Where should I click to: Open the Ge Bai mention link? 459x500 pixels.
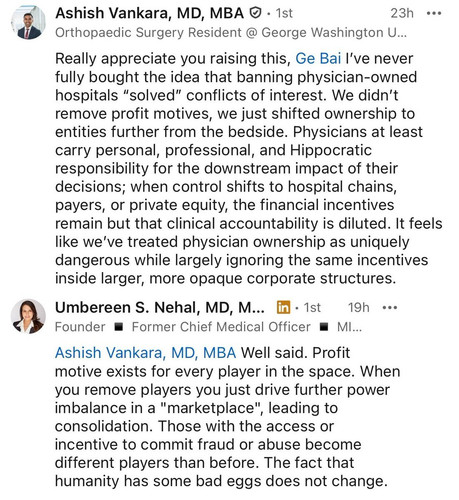318,59
